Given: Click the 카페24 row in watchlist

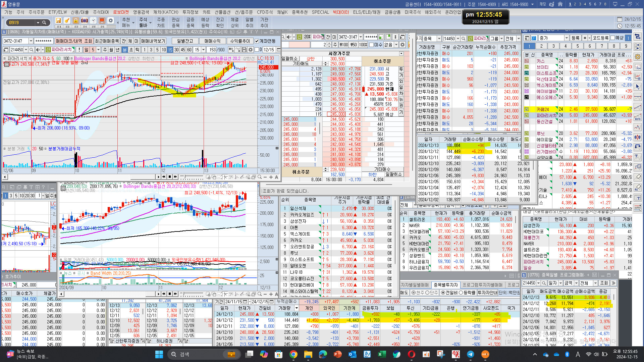Looking at the screenshot, I should [x=578, y=109].
